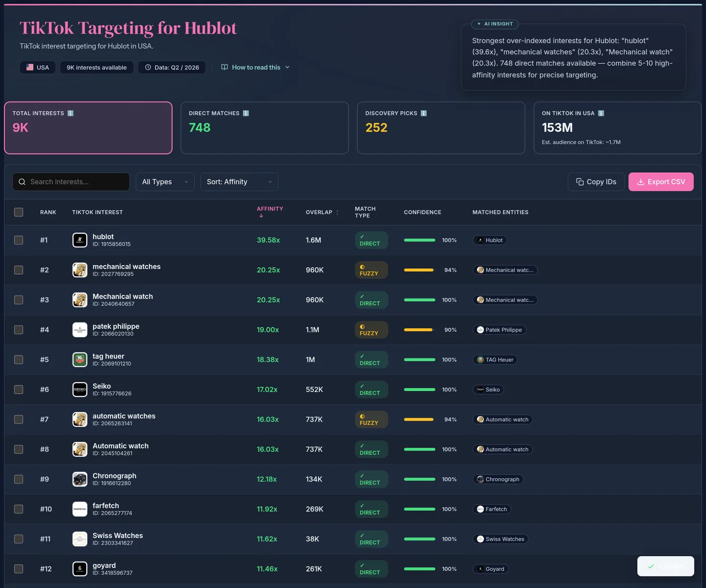Select the On TikTok in USA card

point(618,128)
